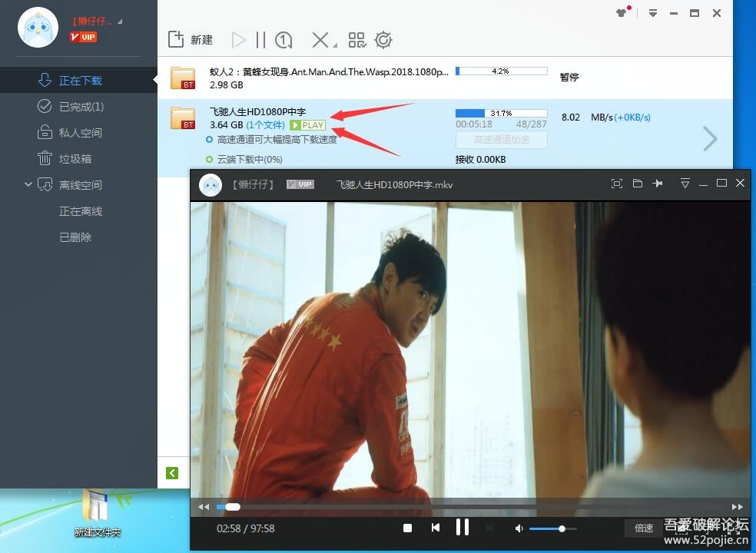The height and width of the screenshot is (553, 756).
Task: Select 已删除 under offline space
Action: tap(75, 237)
